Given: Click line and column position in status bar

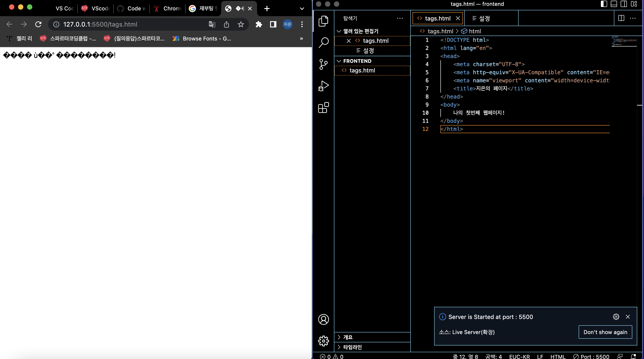Looking at the screenshot, I should (x=465, y=356).
